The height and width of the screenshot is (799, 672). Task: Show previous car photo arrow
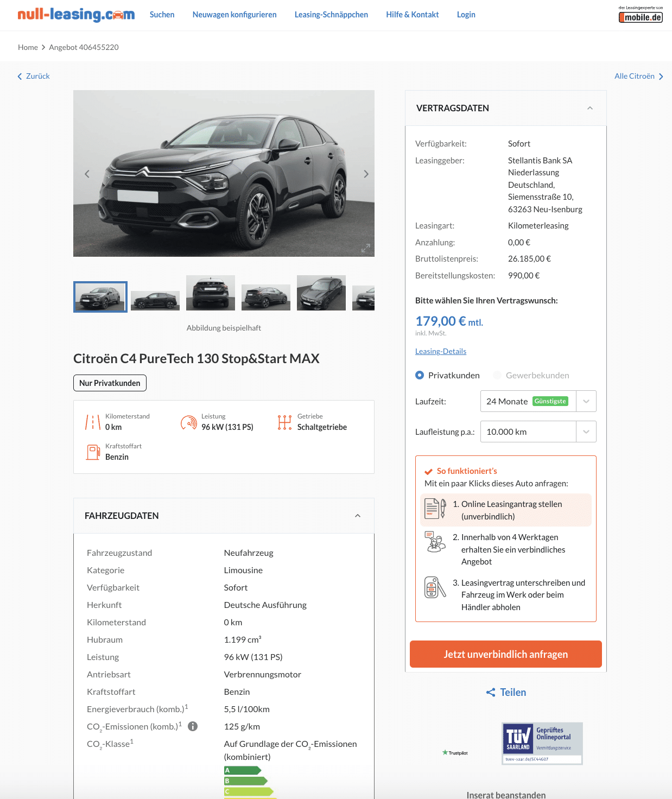87,174
